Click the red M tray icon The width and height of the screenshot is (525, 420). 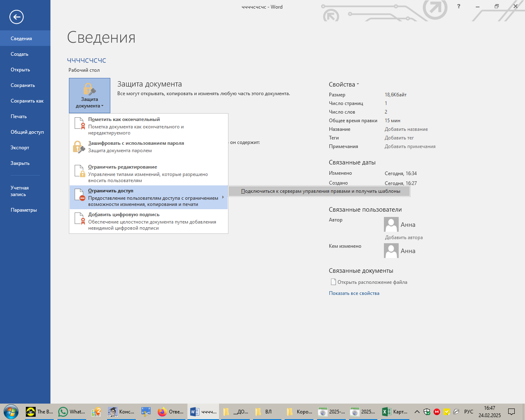[x=437, y=412]
